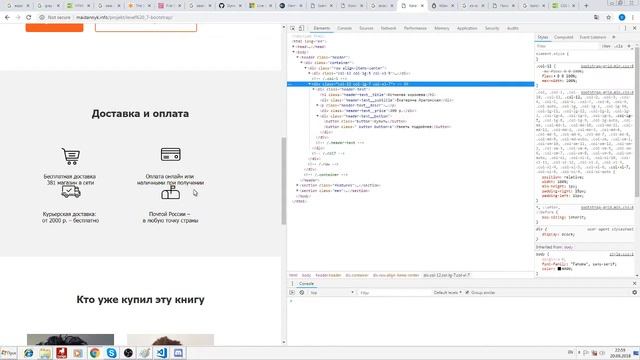Screen dimensions: 640x360
Task: Toggle :hov element state panel
Action: click(607, 46)
